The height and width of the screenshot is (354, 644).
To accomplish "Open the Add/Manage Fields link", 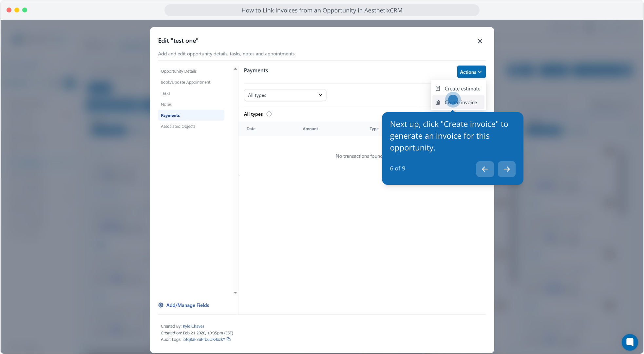I will [x=187, y=305].
